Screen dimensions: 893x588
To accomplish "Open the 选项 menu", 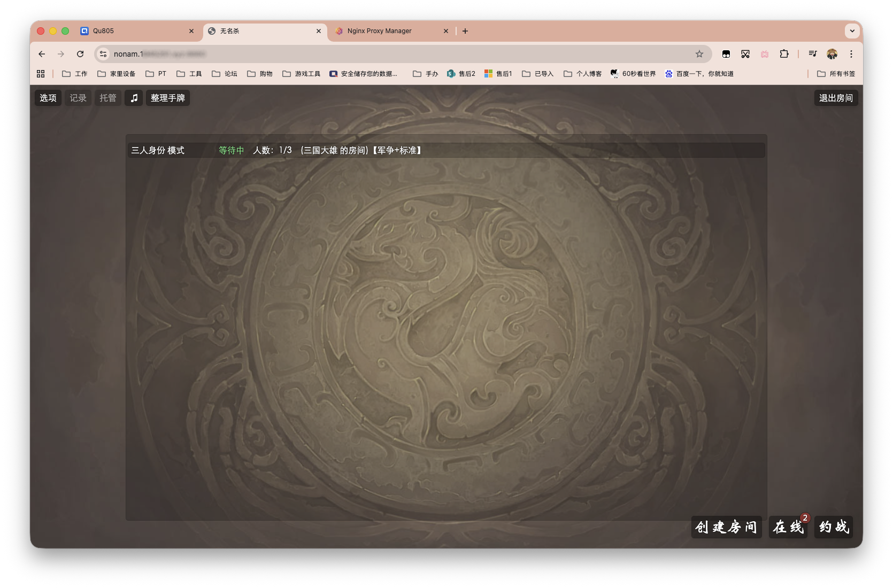I will (48, 98).
